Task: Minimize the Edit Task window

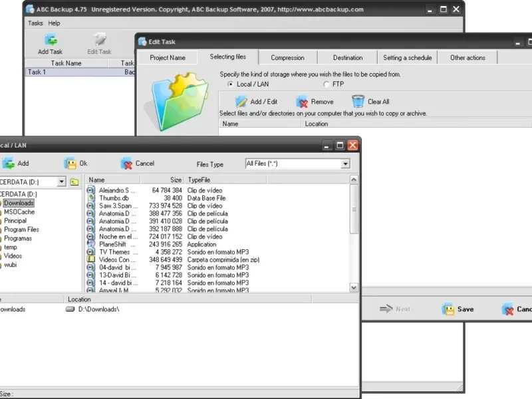Action: click(517, 42)
